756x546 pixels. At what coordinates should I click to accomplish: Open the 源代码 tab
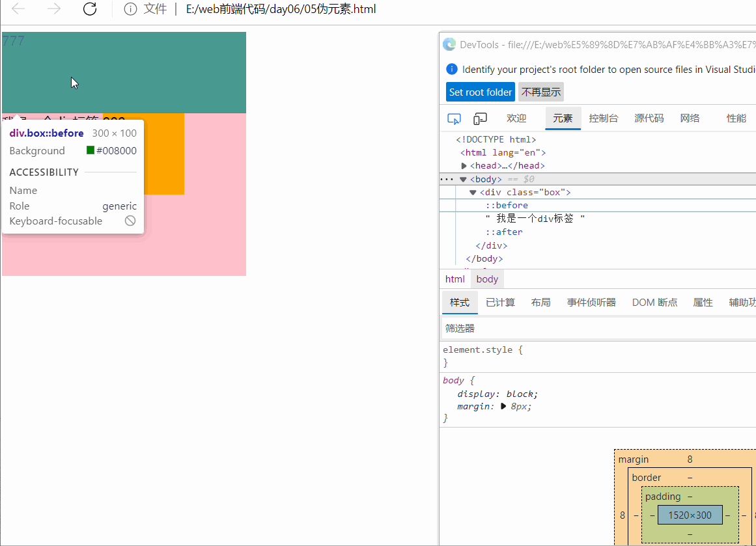(x=649, y=118)
